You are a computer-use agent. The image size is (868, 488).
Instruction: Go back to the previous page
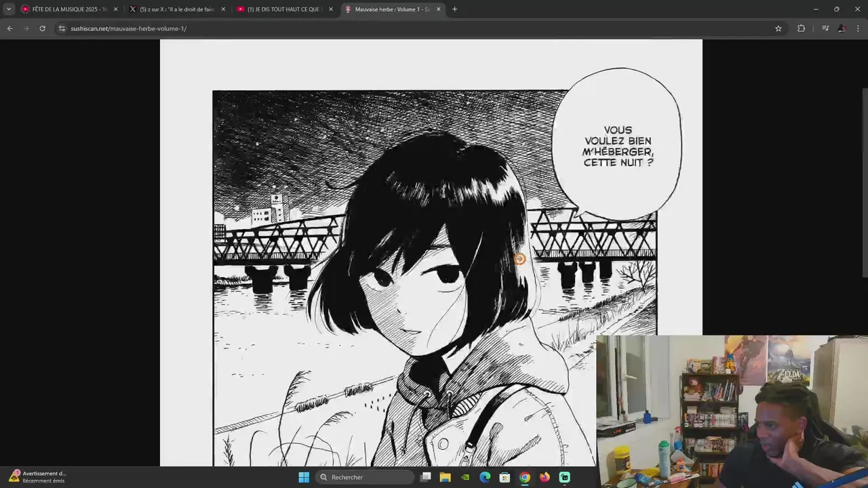point(9,28)
